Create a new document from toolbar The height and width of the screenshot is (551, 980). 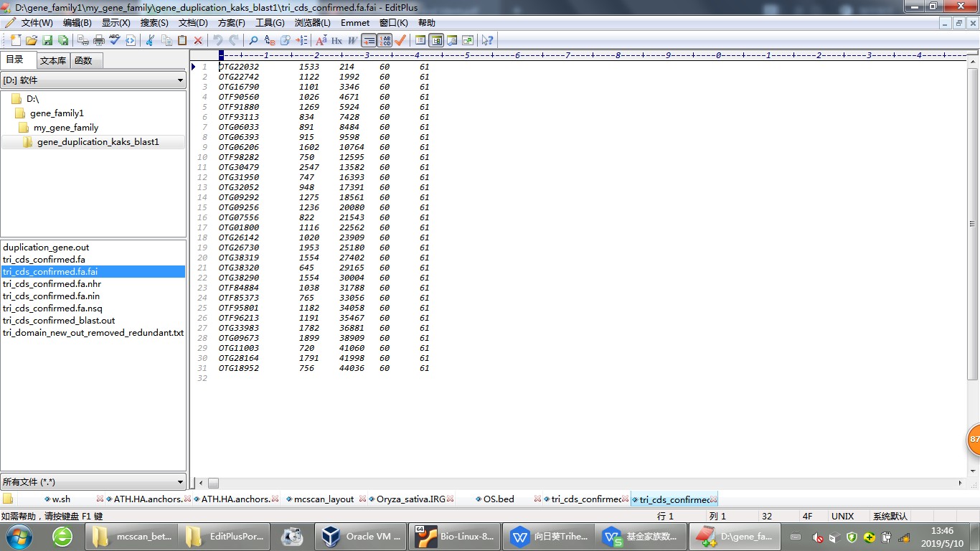coord(15,40)
